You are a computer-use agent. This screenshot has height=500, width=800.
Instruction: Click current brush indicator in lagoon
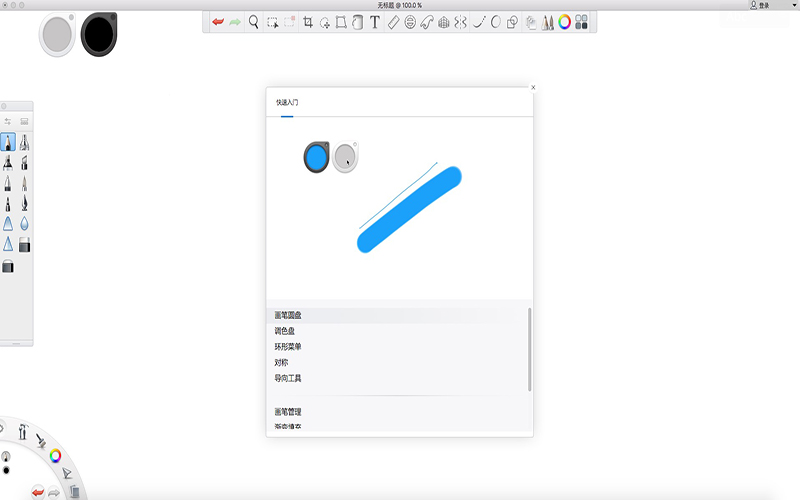click(6, 456)
